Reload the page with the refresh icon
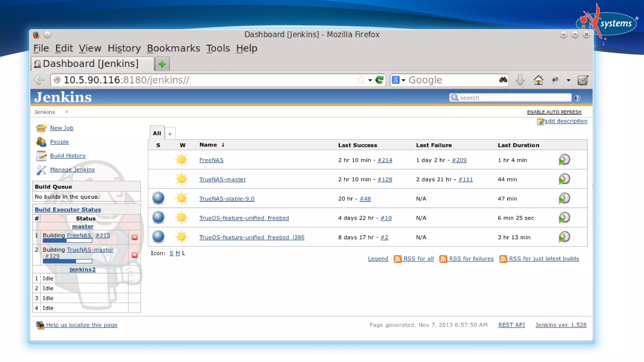644x362 pixels. [380, 80]
